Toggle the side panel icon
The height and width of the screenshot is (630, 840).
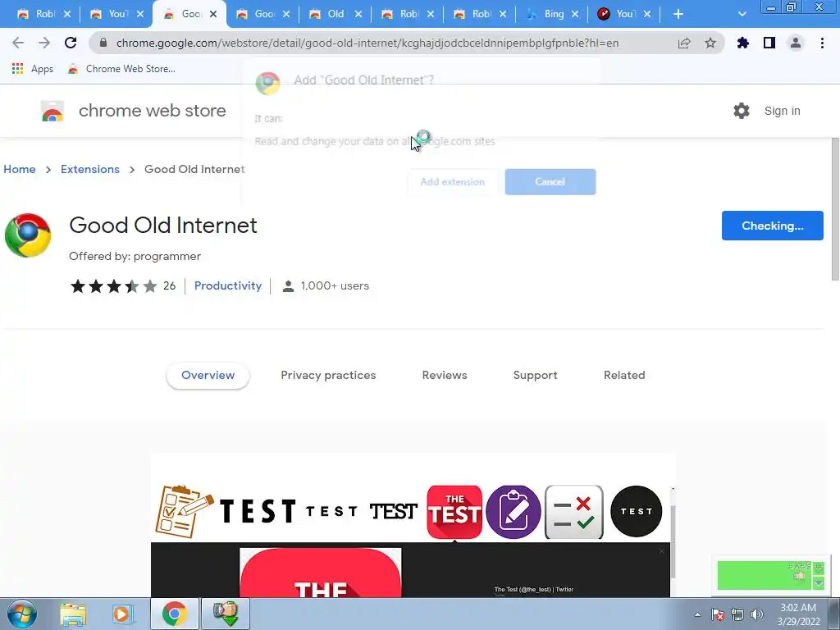(x=769, y=43)
